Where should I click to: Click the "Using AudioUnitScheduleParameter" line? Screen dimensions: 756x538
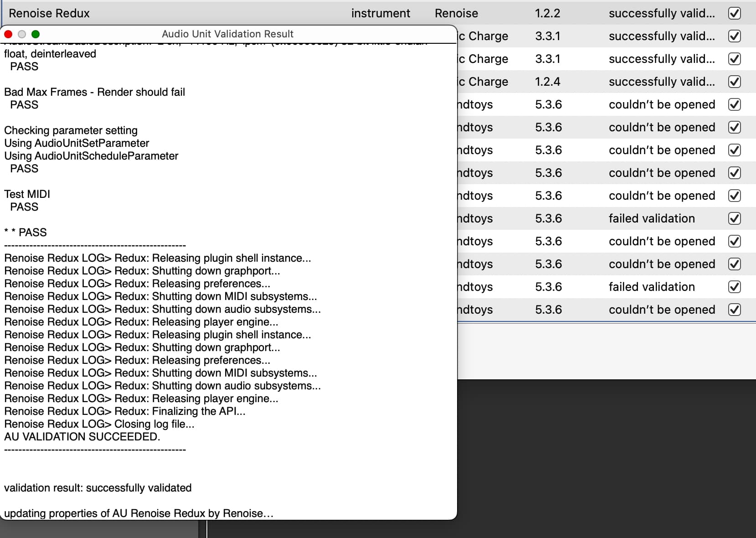(x=91, y=156)
